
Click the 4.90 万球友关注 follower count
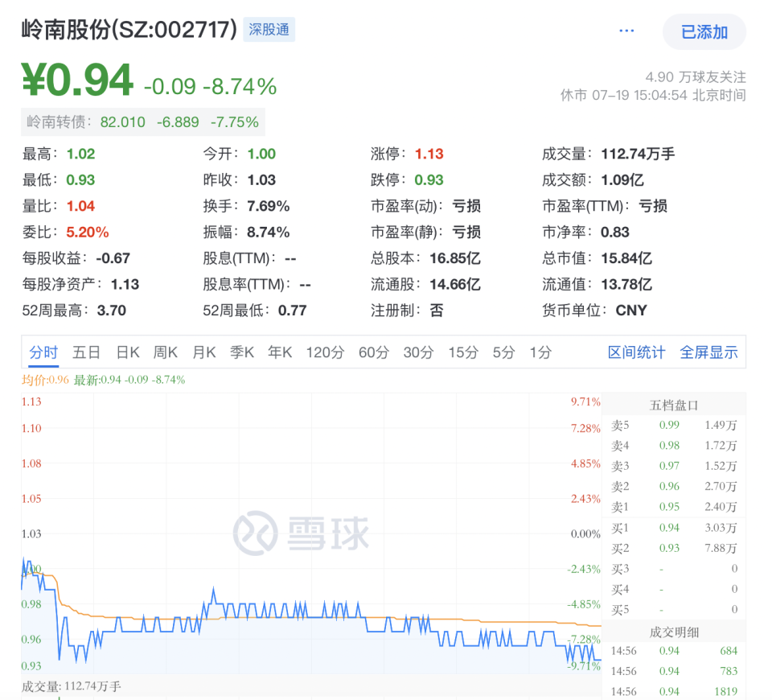tap(696, 77)
